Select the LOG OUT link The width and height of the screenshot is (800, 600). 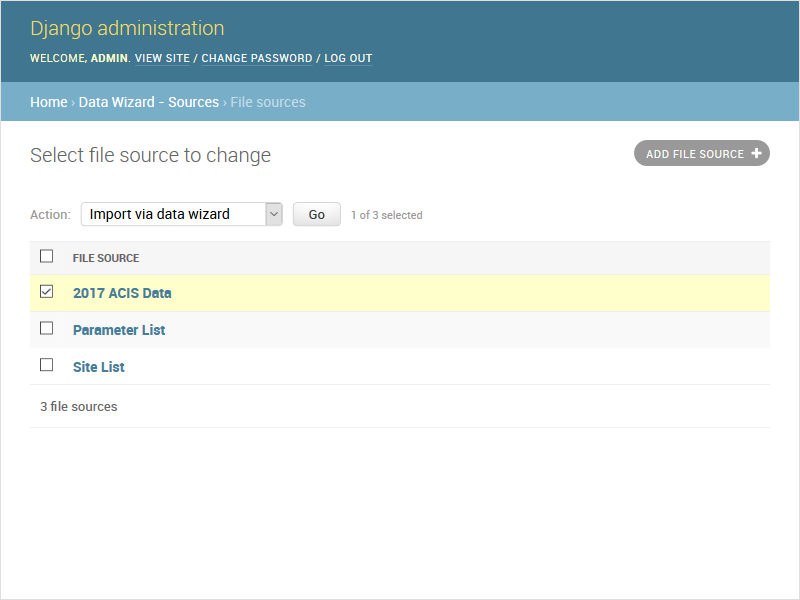coord(348,58)
